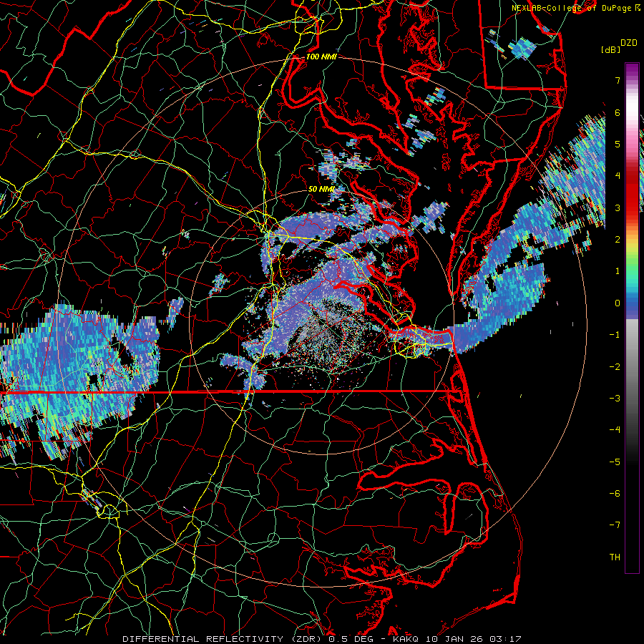Image resolution: width=644 pixels, height=644 pixels.
Task: Click the [dB] unit label
Action: 610,49
